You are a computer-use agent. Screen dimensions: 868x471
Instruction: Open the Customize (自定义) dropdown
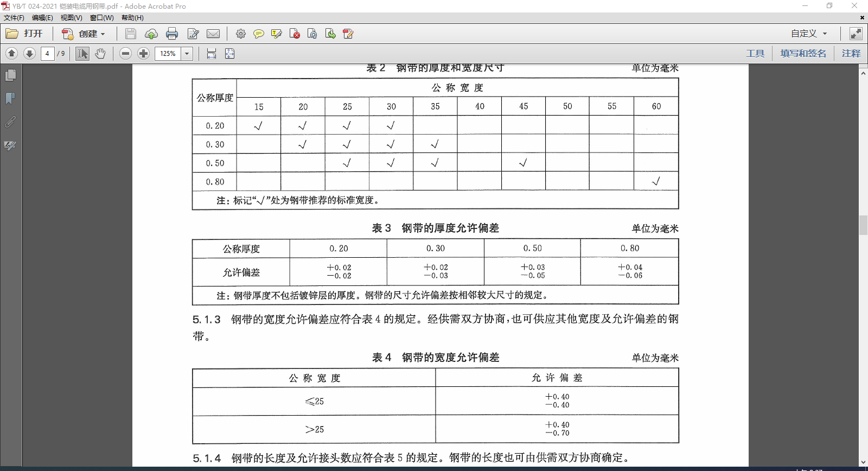point(809,34)
